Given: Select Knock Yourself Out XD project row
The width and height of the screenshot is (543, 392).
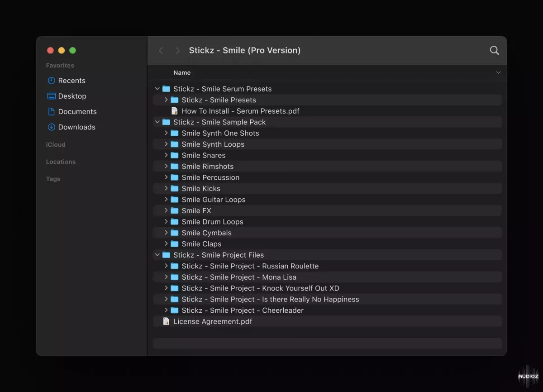Looking at the screenshot, I should click(327, 288).
